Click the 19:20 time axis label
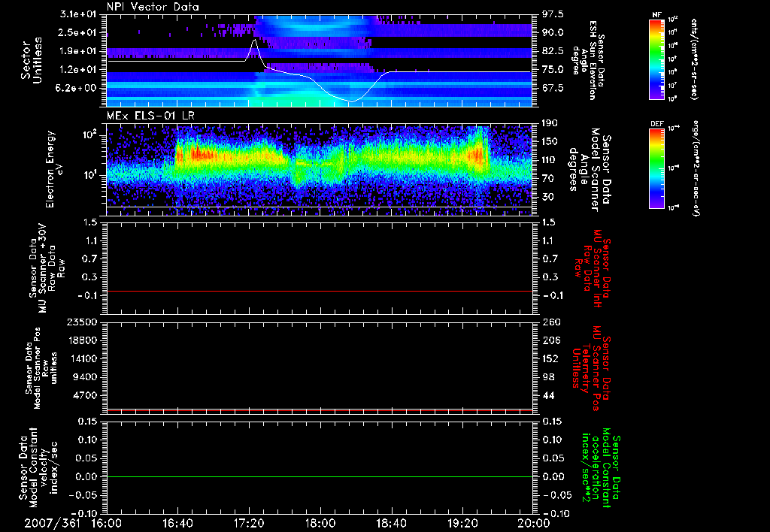 [x=462, y=521]
